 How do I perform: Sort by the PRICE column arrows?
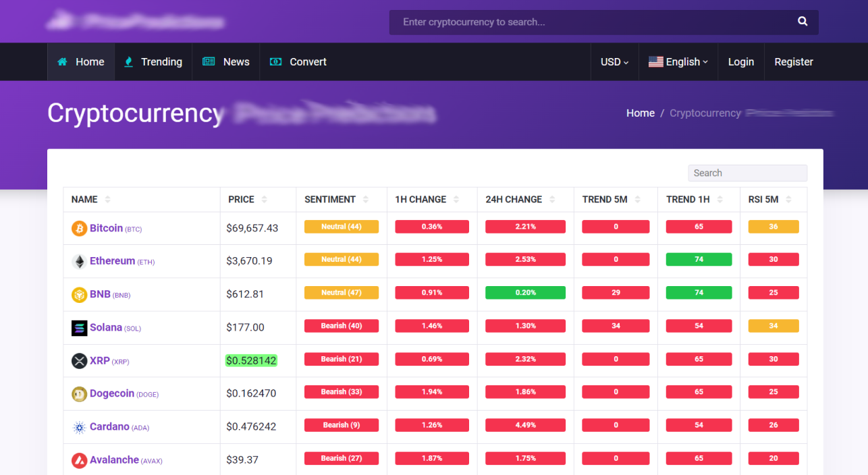265,200
